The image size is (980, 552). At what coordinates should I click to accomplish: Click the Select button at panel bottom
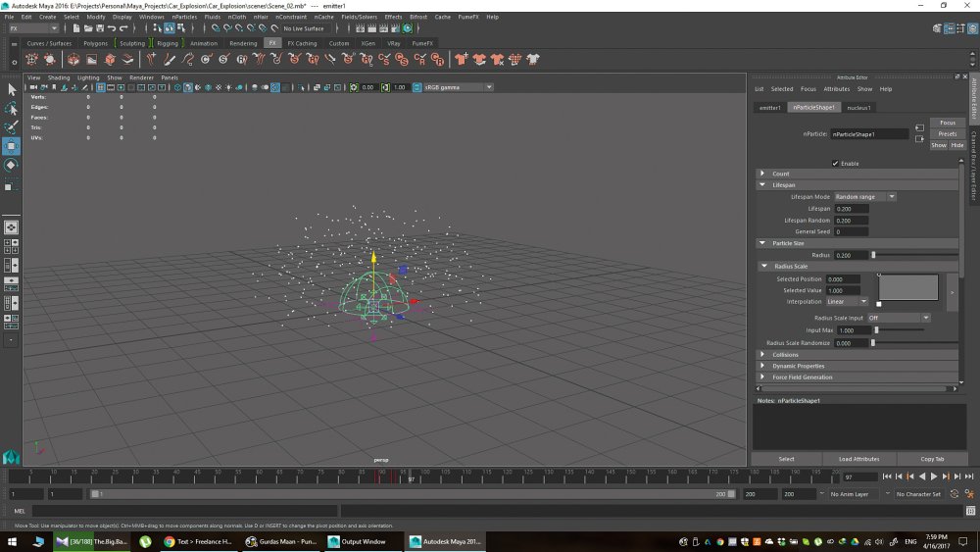(x=786, y=459)
